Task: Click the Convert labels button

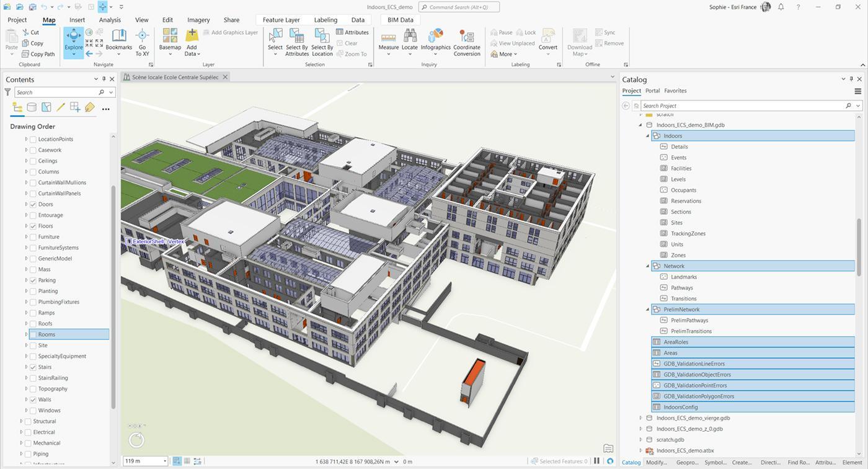Action: (548, 42)
